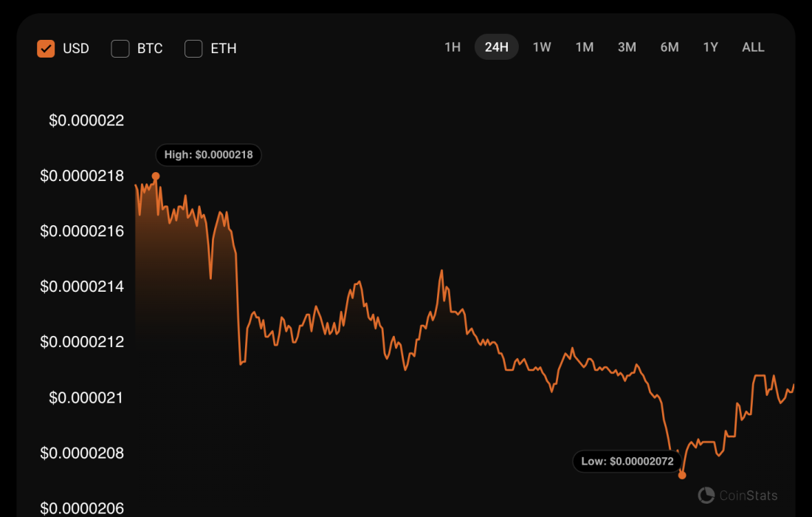Show the 1W chart range

coord(542,47)
